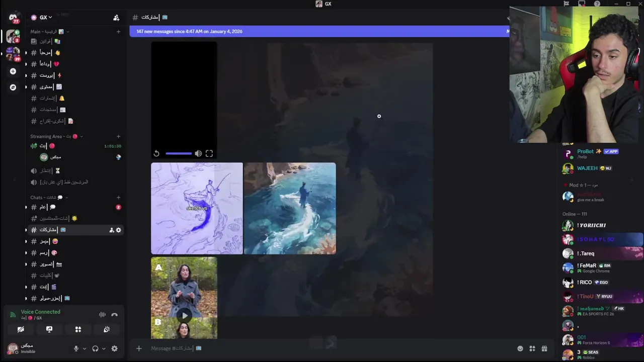Create a channel in the Main category

coord(118,32)
